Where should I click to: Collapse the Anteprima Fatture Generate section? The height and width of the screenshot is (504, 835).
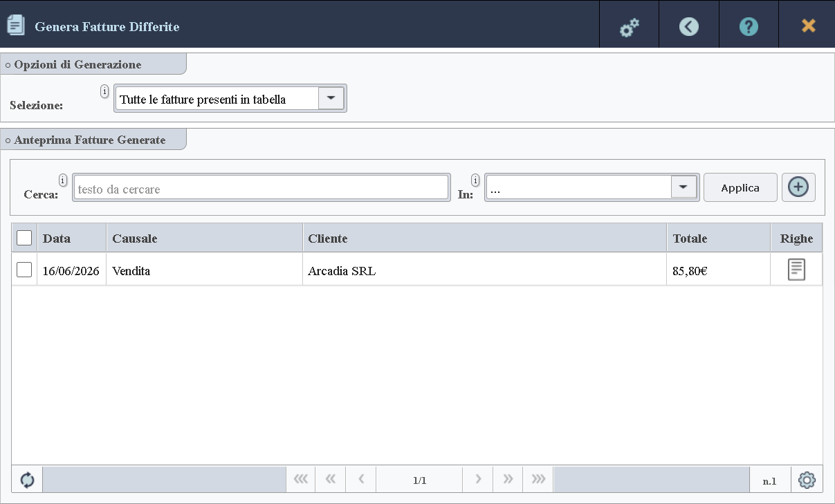tap(93, 140)
